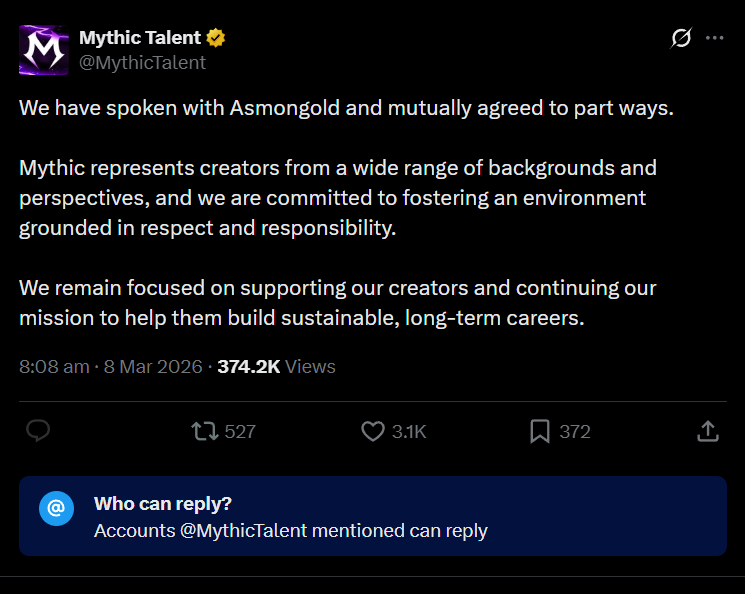This screenshot has height=594, width=745.
Task: Click the 'Who can reply?' heading
Action: tap(163, 504)
